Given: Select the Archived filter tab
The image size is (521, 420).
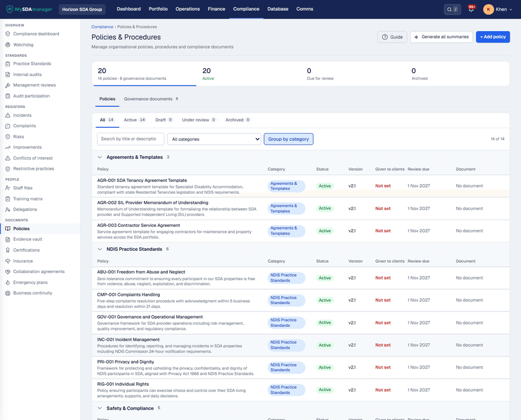Looking at the screenshot, I should pos(238,120).
